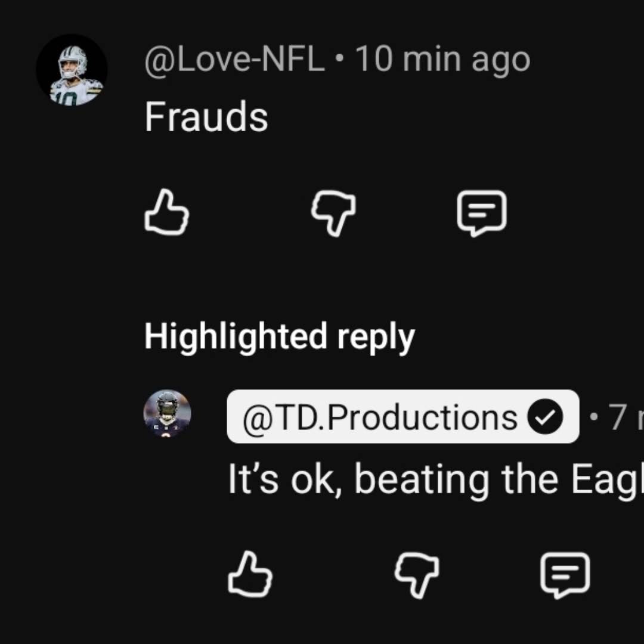Tap the reply icon under the TD.Productions reply
The width and height of the screenshot is (644, 644).
click(x=565, y=575)
